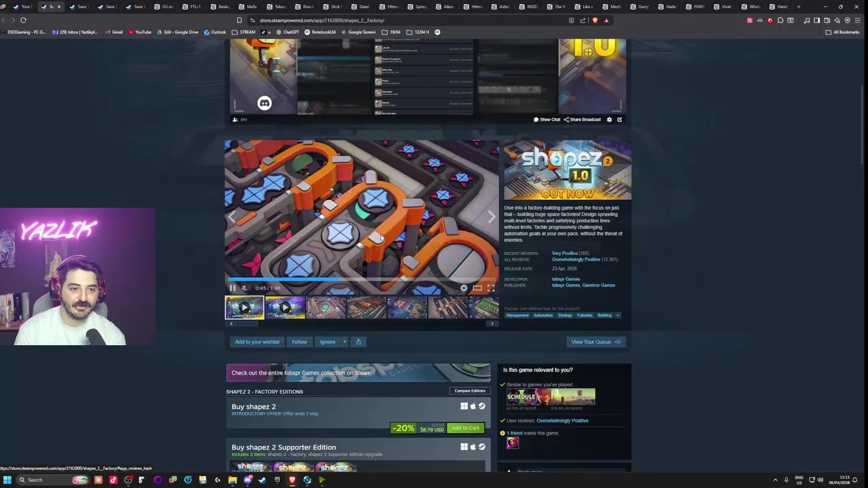This screenshot has width=868, height=488.
Task: Open the YouTube bookmark
Action: (139, 32)
